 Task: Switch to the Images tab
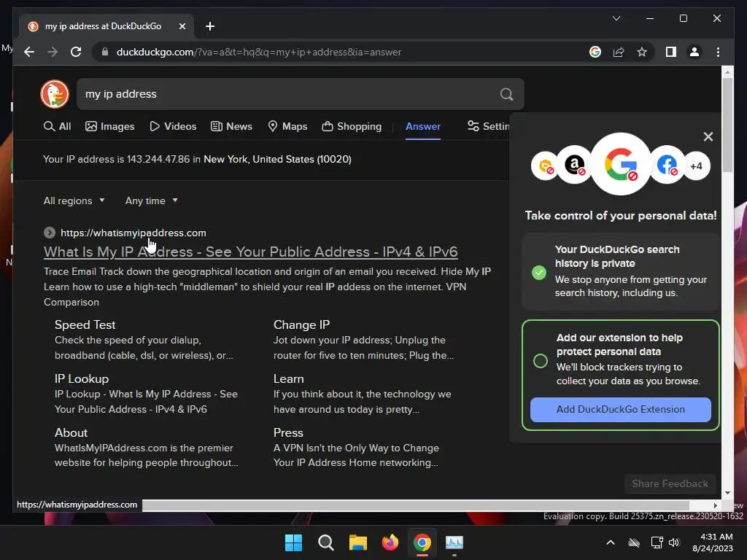click(109, 126)
